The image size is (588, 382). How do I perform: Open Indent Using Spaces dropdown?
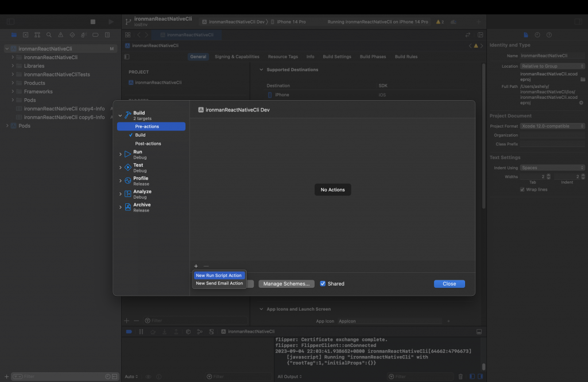(552, 168)
